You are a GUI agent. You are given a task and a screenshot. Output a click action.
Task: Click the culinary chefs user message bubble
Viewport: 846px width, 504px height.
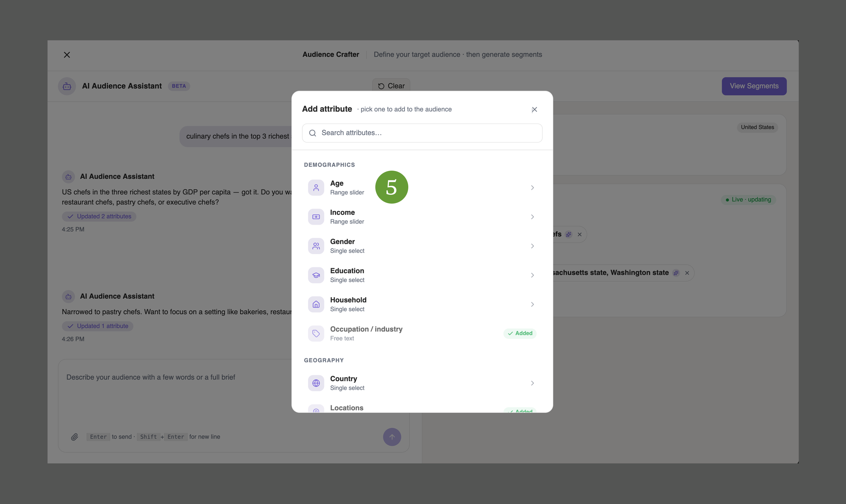point(235,137)
